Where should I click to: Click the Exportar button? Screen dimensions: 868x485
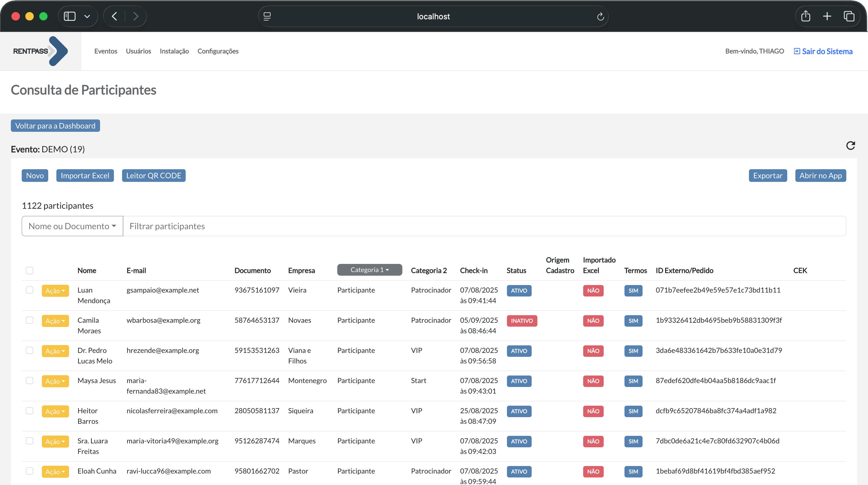pos(767,175)
